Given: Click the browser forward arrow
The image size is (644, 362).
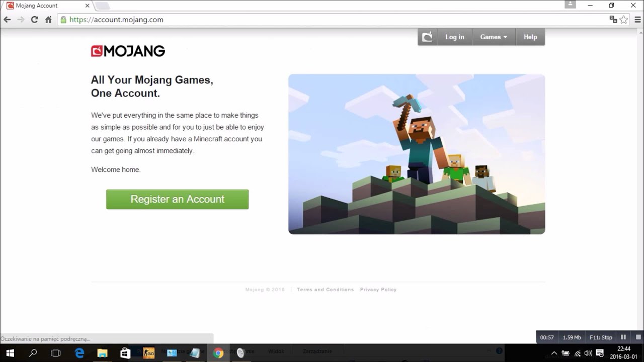Looking at the screenshot, I should coord(21,20).
